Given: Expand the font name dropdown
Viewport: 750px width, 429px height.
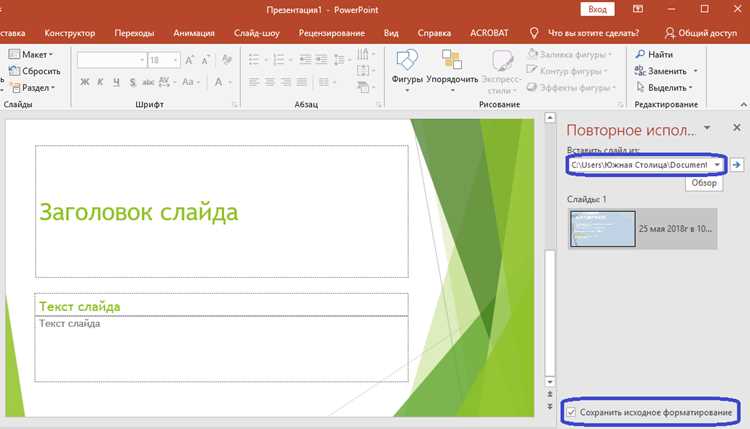Looking at the screenshot, I should coord(142,60).
